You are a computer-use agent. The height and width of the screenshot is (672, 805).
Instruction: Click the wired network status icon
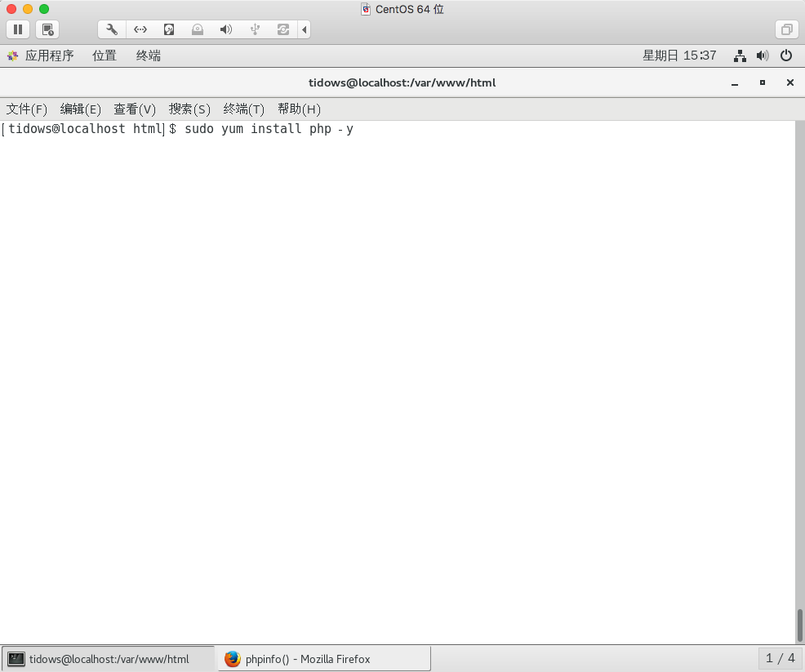point(740,56)
